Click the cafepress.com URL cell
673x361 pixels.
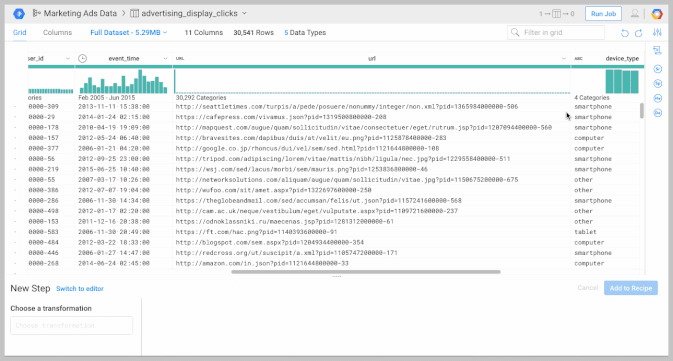coord(281,117)
